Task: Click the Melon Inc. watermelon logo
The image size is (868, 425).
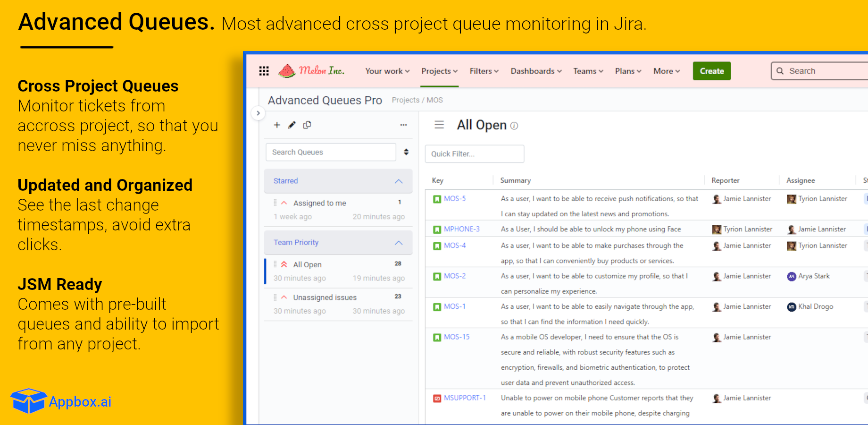Action: point(311,71)
